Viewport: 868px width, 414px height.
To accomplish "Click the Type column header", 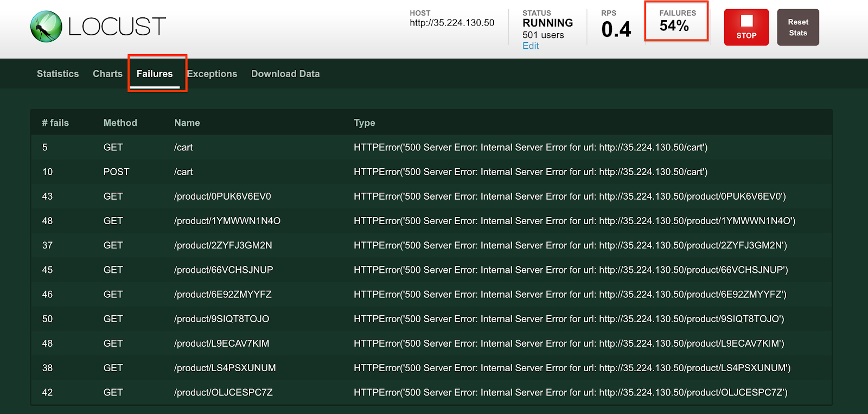I will tap(364, 123).
